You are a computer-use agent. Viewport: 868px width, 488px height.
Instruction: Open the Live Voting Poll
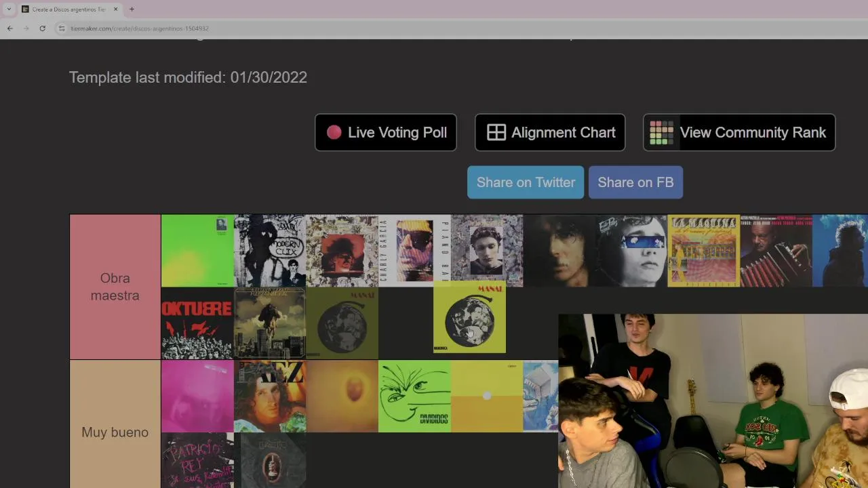pyautogui.click(x=386, y=132)
